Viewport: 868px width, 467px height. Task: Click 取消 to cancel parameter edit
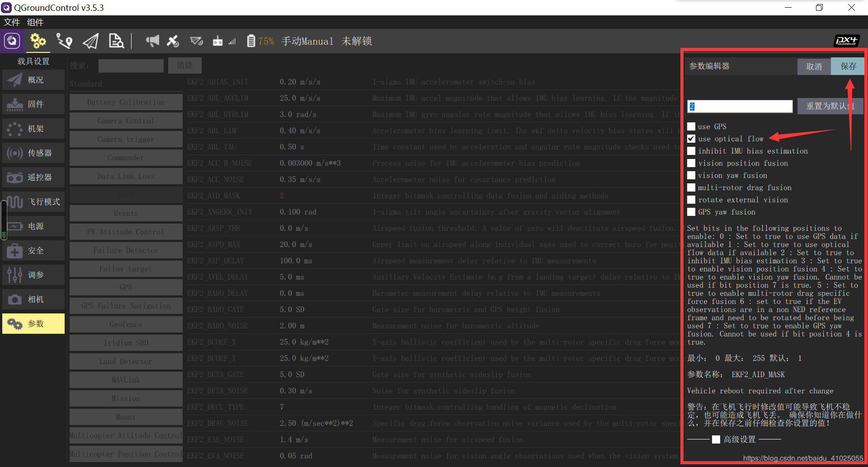pos(814,66)
